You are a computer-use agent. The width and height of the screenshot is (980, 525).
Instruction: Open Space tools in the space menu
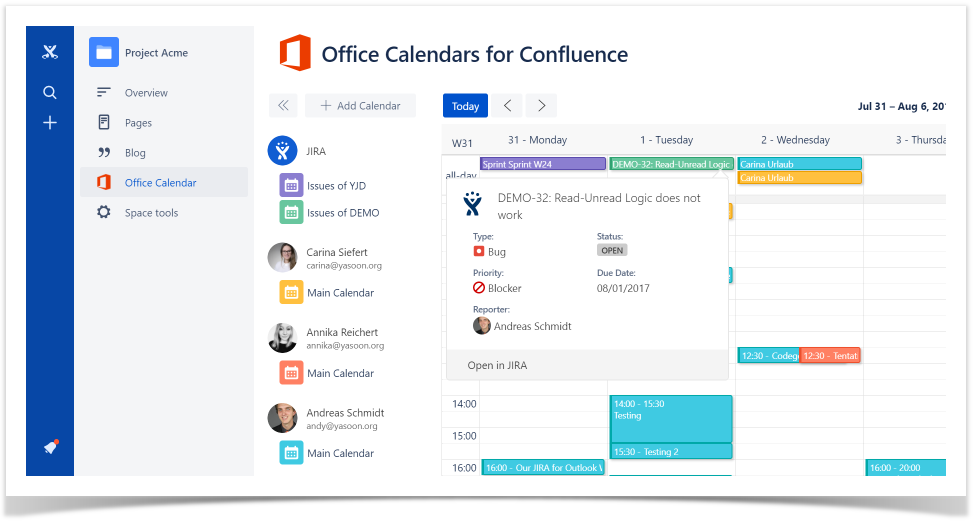point(151,212)
